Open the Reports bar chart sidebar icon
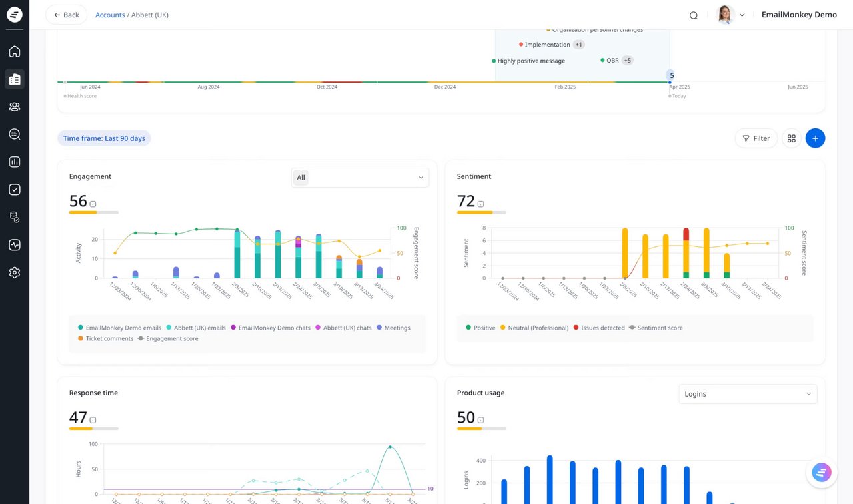Screen dimensions: 853x504 coord(15,162)
